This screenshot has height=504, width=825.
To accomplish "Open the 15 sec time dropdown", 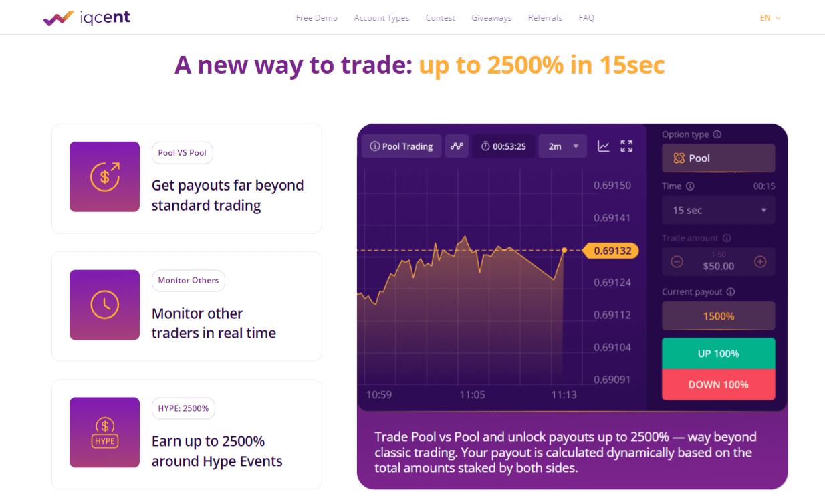I will 719,211.
